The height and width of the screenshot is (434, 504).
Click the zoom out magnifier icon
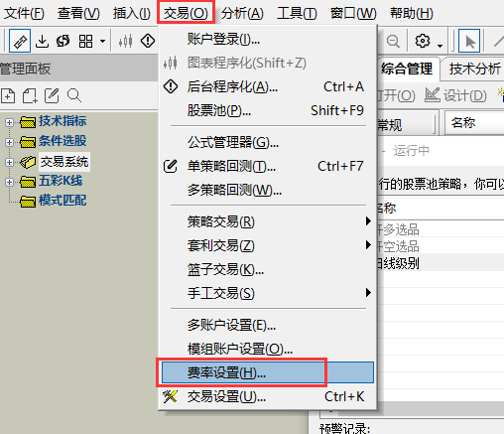click(393, 41)
